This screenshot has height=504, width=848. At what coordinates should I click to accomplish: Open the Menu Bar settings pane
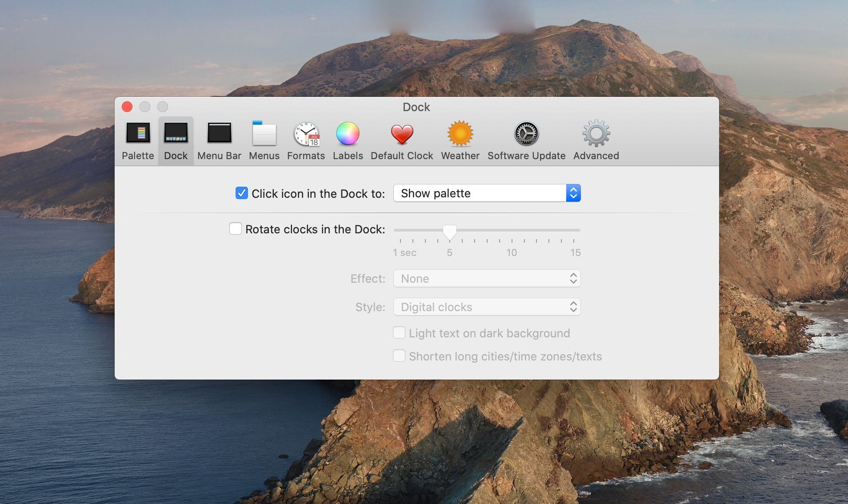pyautogui.click(x=219, y=140)
